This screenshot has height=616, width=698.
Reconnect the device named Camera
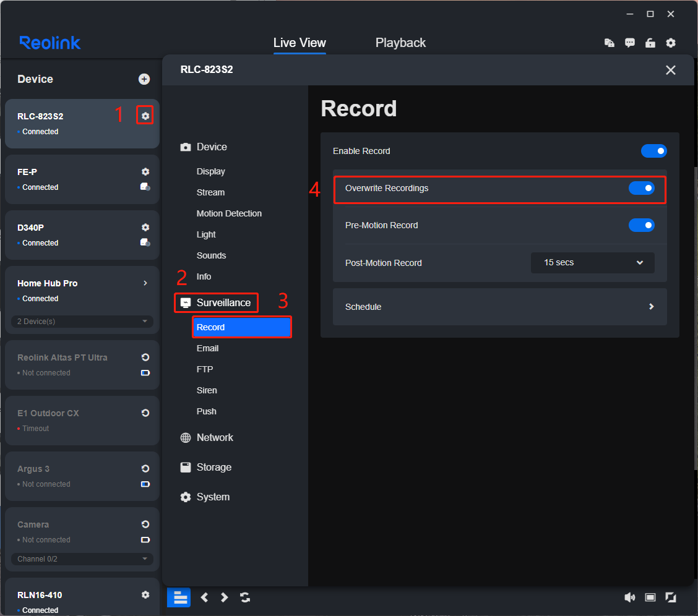pyautogui.click(x=145, y=524)
